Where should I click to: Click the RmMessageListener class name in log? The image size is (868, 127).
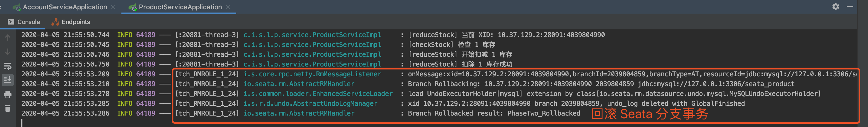click(312, 74)
